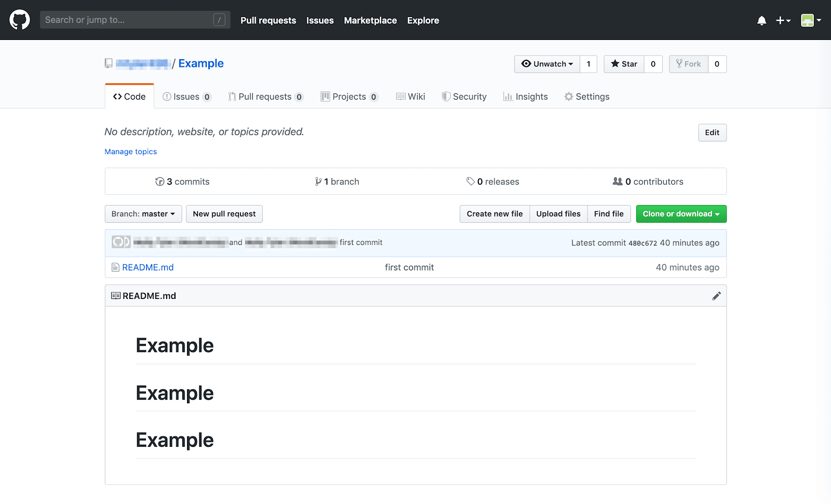Star the Example repository

click(x=623, y=64)
